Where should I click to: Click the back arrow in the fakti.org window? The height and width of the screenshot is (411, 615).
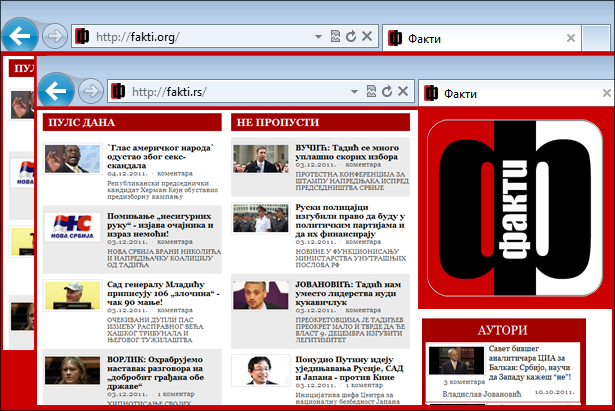[x=21, y=36]
